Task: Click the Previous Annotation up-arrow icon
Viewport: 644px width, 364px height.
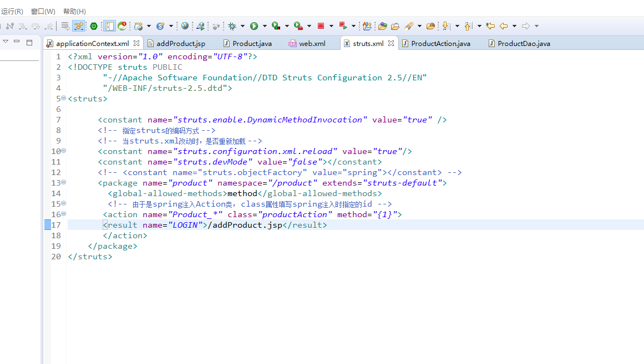Action: (468, 26)
